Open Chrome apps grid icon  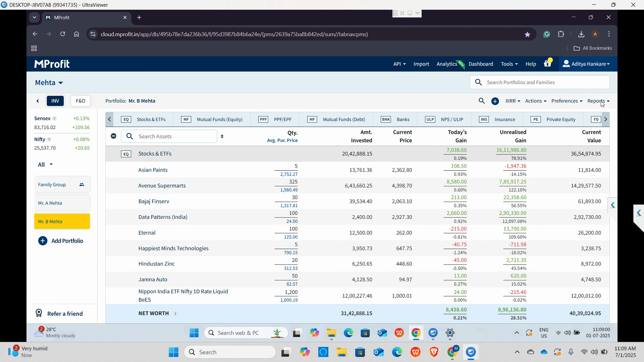[34, 48]
